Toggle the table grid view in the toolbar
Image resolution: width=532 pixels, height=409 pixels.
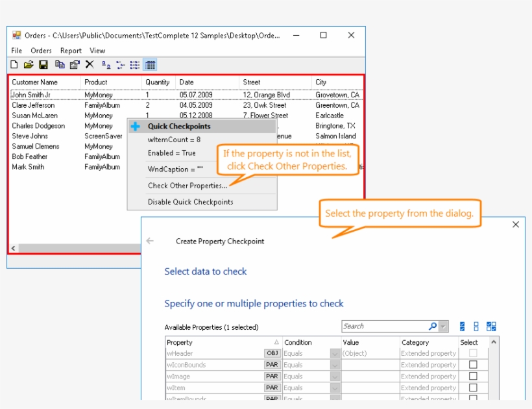151,64
